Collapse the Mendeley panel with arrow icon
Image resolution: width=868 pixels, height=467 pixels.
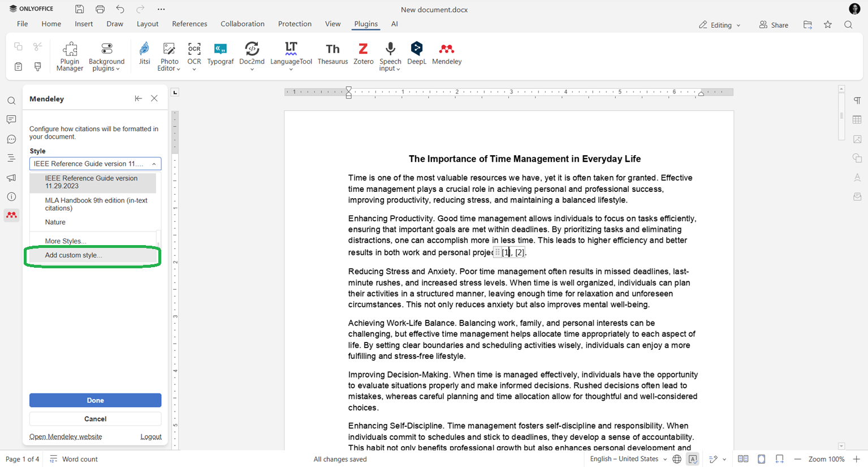[x=138, y=98]
